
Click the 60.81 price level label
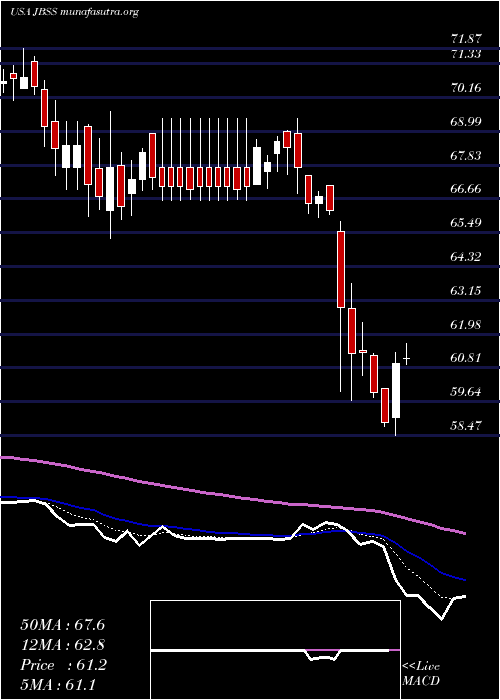tap(466, 358)
